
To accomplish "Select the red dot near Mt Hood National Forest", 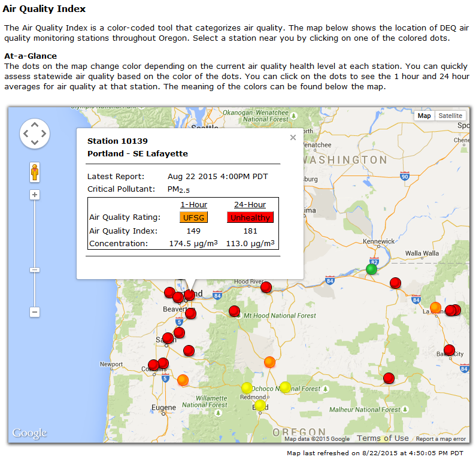I will (x=234, y=311).
